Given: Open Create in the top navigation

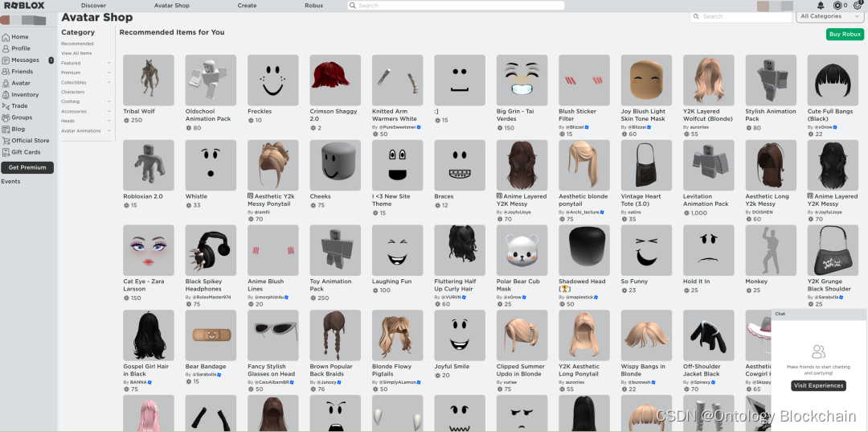Looking at the screenshot, I should click(x=247, y=6).
